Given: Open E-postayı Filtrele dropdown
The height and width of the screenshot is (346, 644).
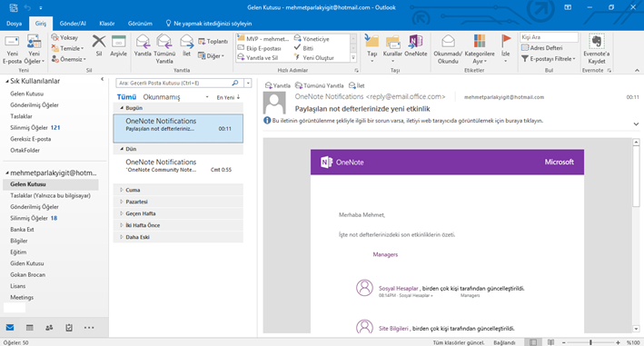Looking at the screenshot, I should pos(549,59).
